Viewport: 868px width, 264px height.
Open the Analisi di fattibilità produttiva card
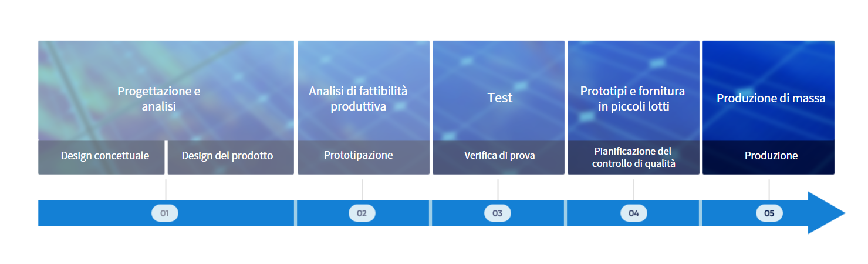point(358,99)
